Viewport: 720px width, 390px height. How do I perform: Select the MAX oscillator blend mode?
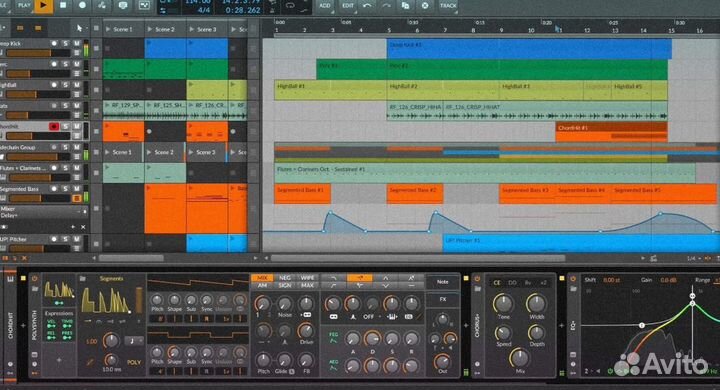click(307, 286)
